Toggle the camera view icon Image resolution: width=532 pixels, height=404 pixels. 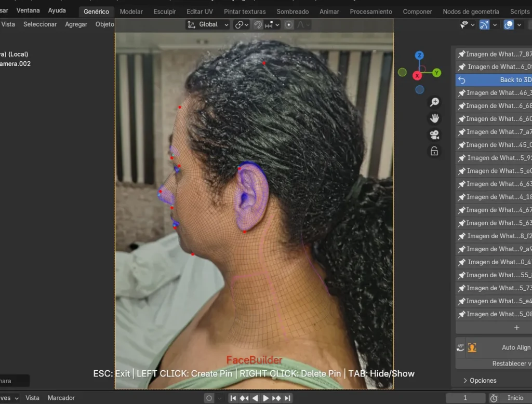(435, 134)
